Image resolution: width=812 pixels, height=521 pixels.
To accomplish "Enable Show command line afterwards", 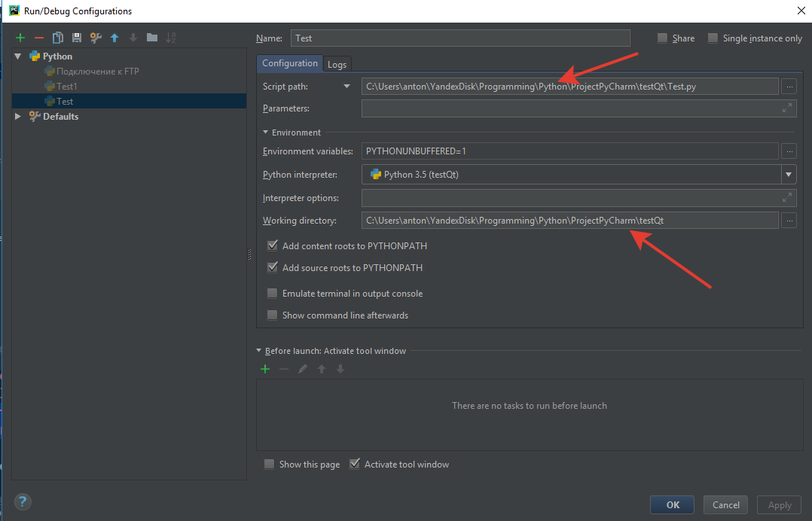I will (x=272, y=315).
